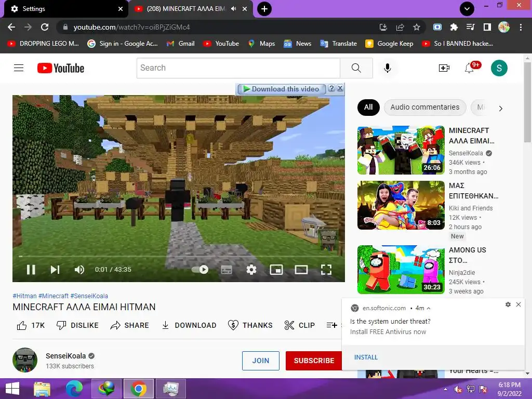Skip to next video
This screenshot has width=532, height=399.
pyautogui.click(x=55, y=270)
